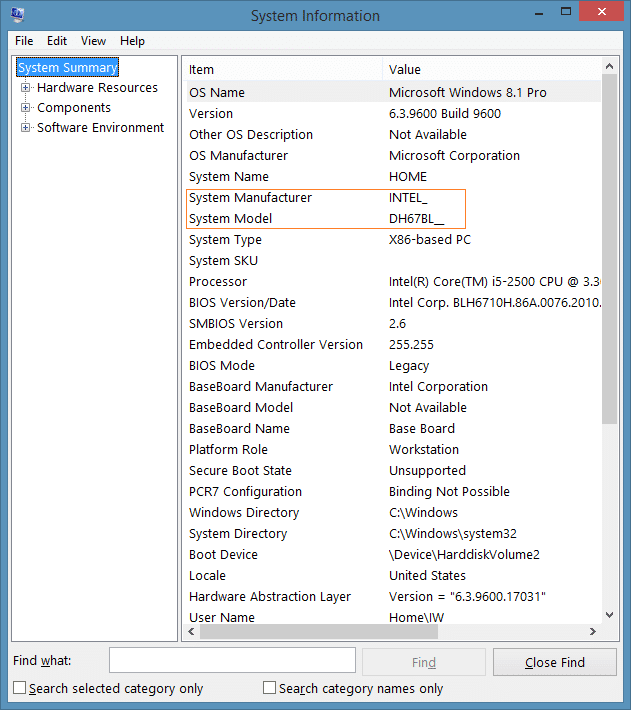The image size is (631, 710).
Task: Select the System Type row
Action: pos(393,240)
